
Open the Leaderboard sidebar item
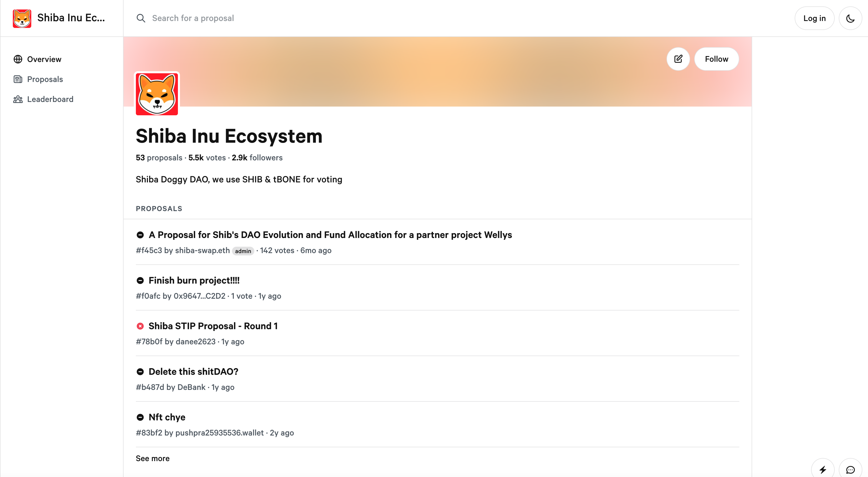pos(50,99)
